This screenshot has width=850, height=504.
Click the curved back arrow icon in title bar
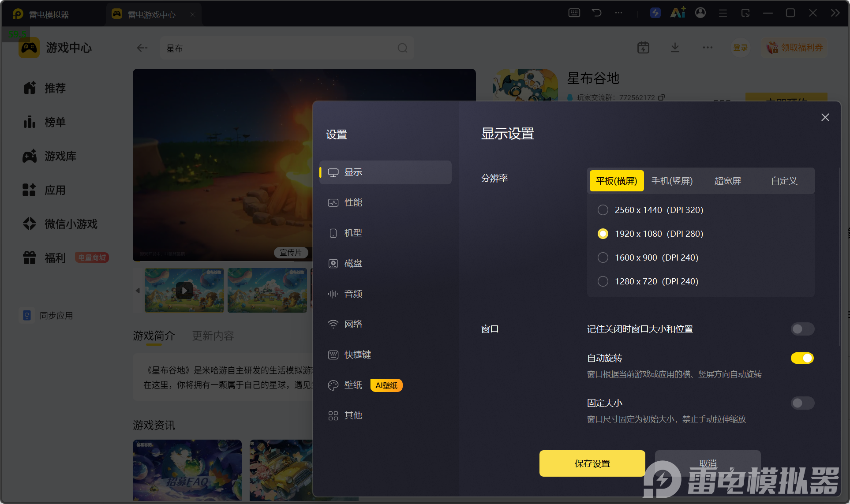(x=597, y=13)
